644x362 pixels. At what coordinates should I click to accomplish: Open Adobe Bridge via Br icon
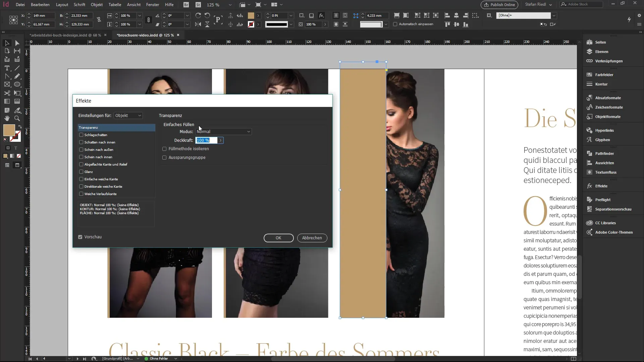tap(186, 5)
